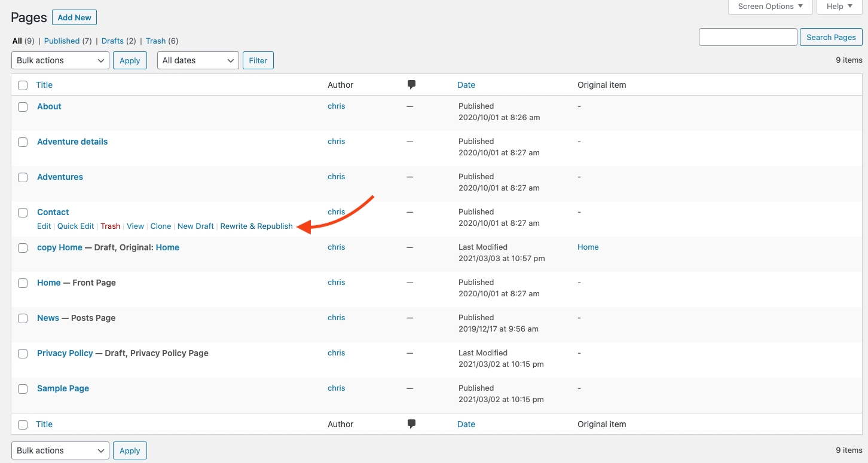Click author chris in About row
The width and height of the screenshot is (868, 463).
(337, 106)
